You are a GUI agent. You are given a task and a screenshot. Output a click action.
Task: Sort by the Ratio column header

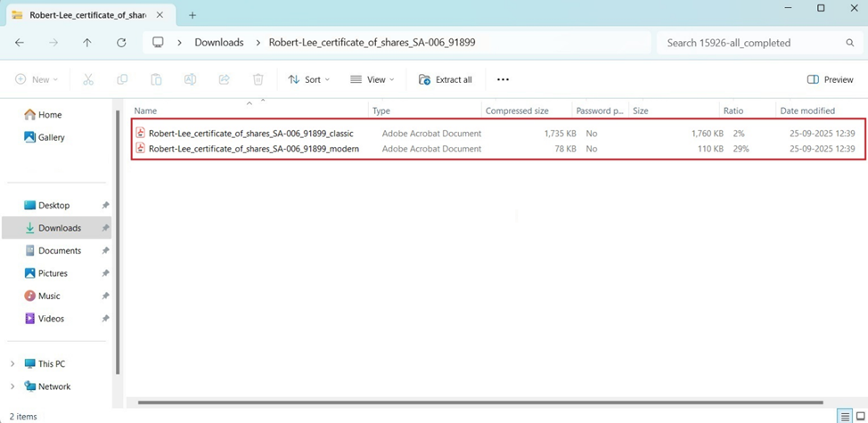733,110
